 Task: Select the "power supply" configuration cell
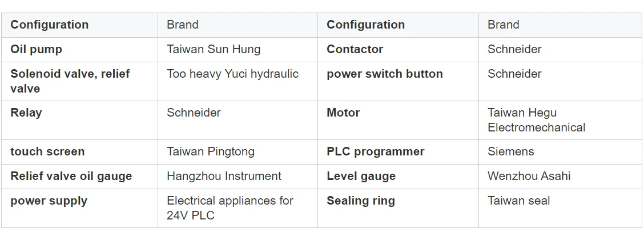click(49, 201)
